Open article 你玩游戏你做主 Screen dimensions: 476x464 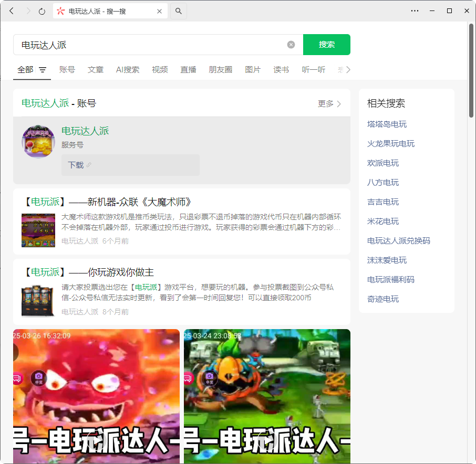(x=88, y=272)
